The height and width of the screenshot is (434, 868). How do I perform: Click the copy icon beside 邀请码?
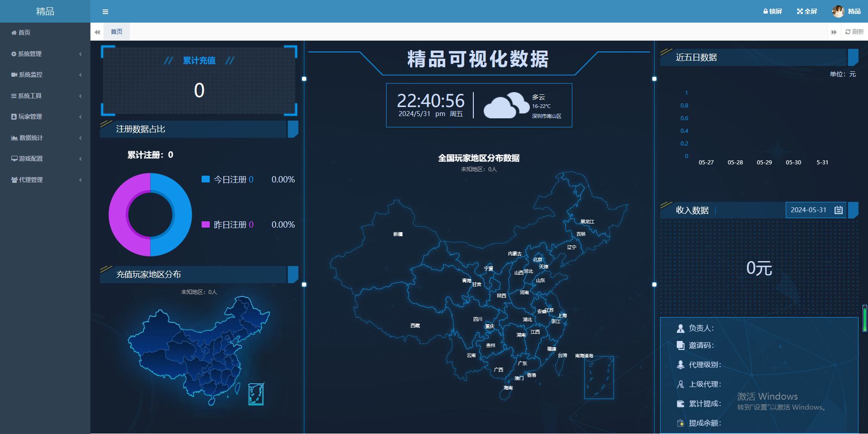point(680,345)
